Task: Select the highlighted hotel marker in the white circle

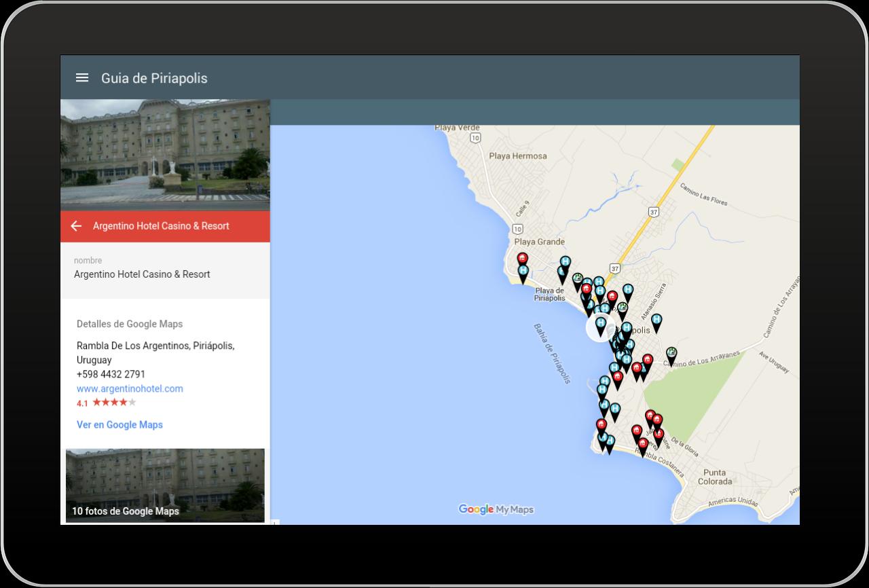Action: coord(600,326)
